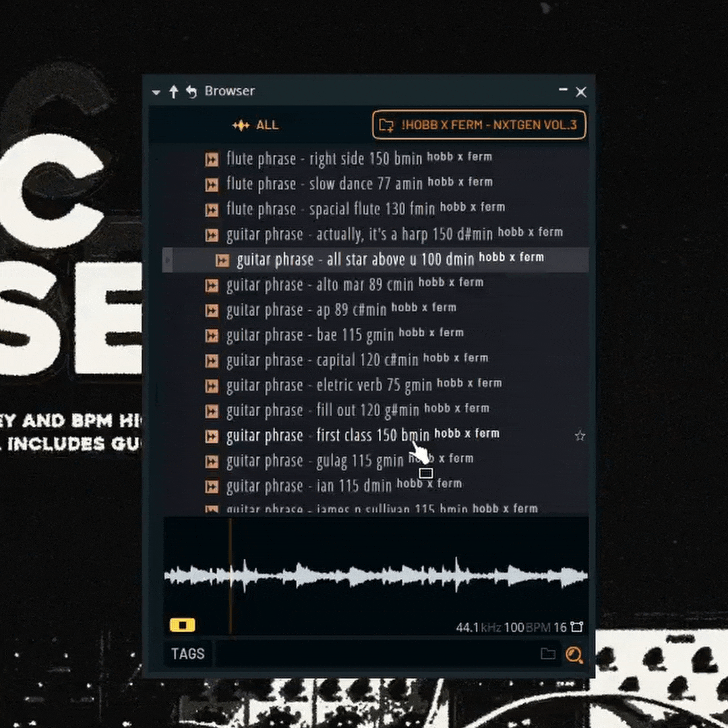Screen dimensions: 728x728
Task: Click the orange search magnifier icon
Action: (574, 655)
